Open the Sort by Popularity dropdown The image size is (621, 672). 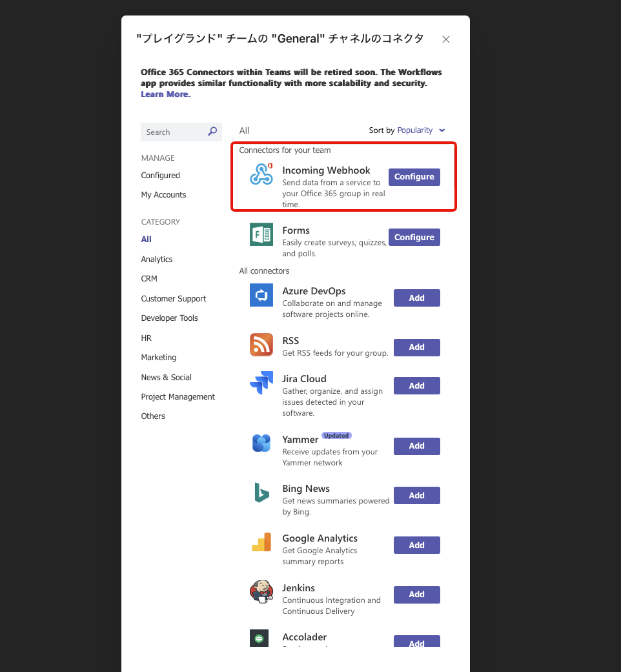click(407, 130)
